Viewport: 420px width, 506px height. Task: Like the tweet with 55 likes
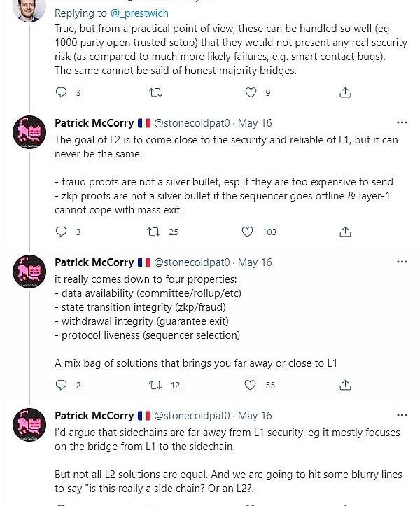[x=250, y=384]
